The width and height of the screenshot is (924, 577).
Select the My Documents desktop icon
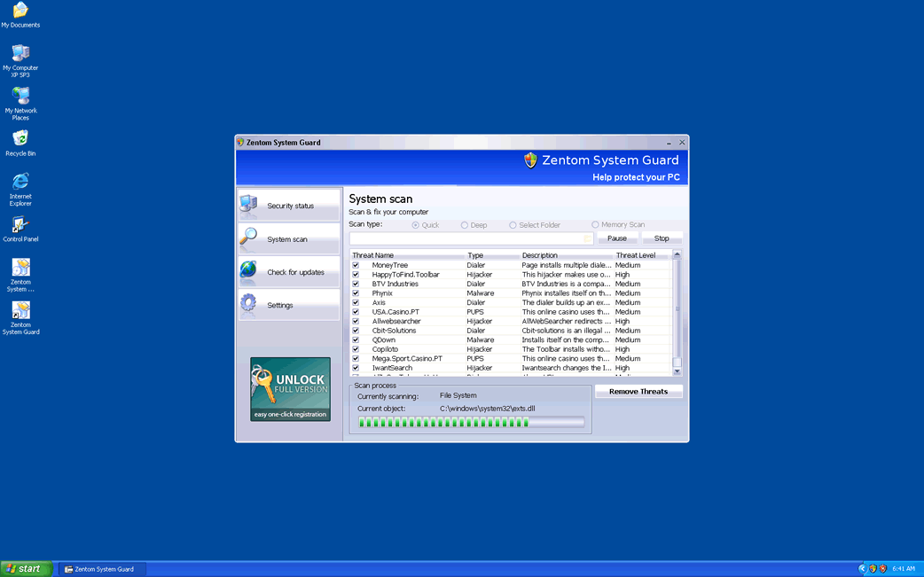[20, 11]
